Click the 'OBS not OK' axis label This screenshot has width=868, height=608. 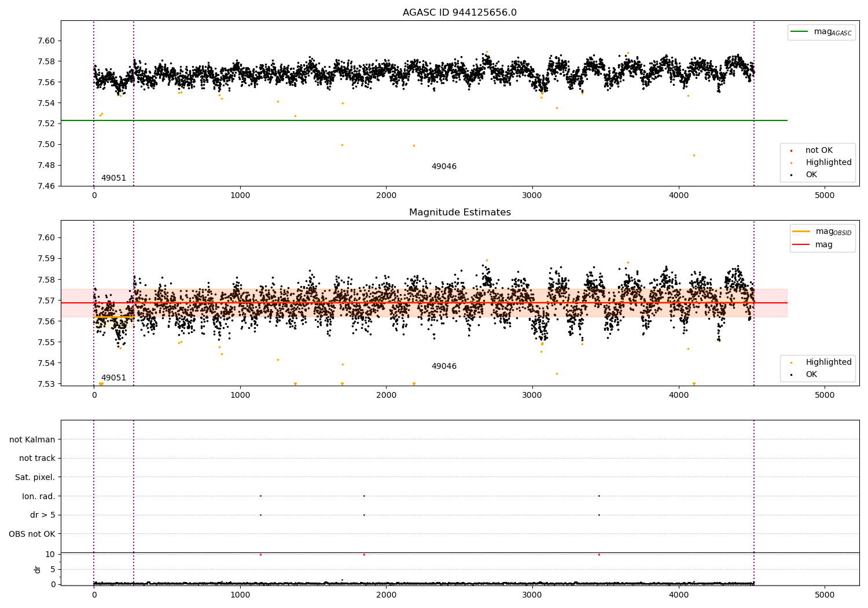tap(32, 534)
